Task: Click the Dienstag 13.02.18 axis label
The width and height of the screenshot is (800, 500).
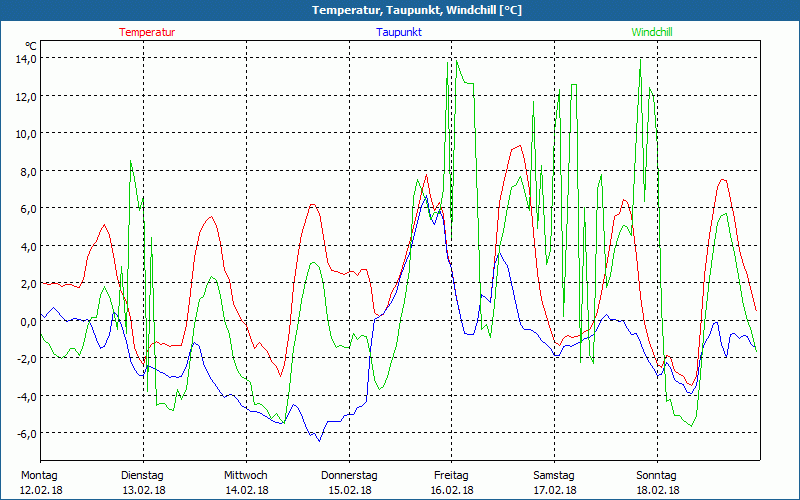Action: click(144, 482)
